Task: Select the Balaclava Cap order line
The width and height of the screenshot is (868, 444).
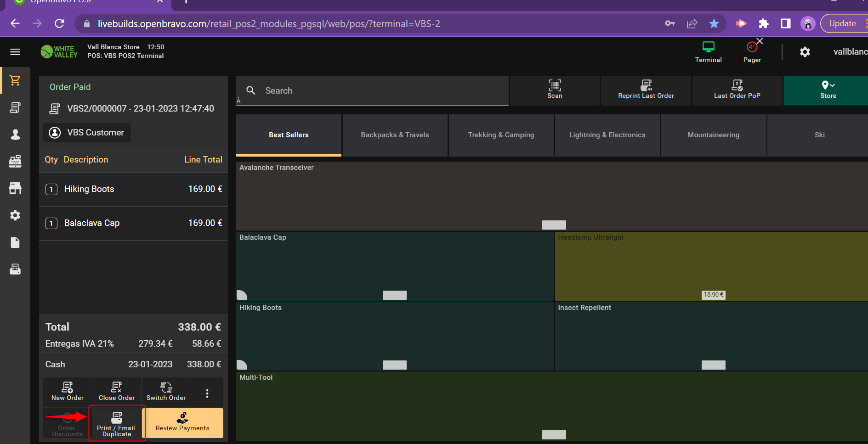Action: [x=133, y=223]
